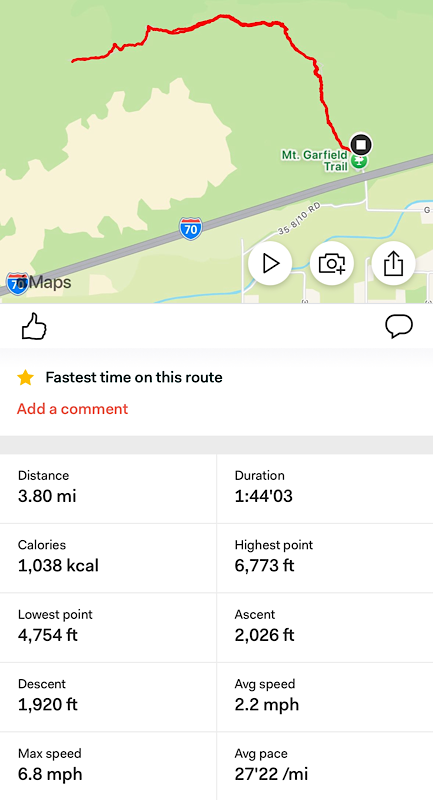Select the Ascent 2,026 ft cell
Viewport: 433px width, 800px height.
point(325,628)
